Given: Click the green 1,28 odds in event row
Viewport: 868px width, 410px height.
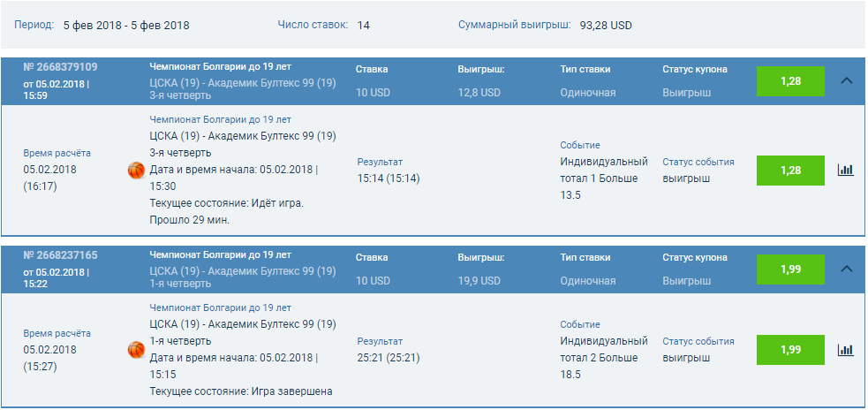Looking at the screenshot, I should coord(790,170).
